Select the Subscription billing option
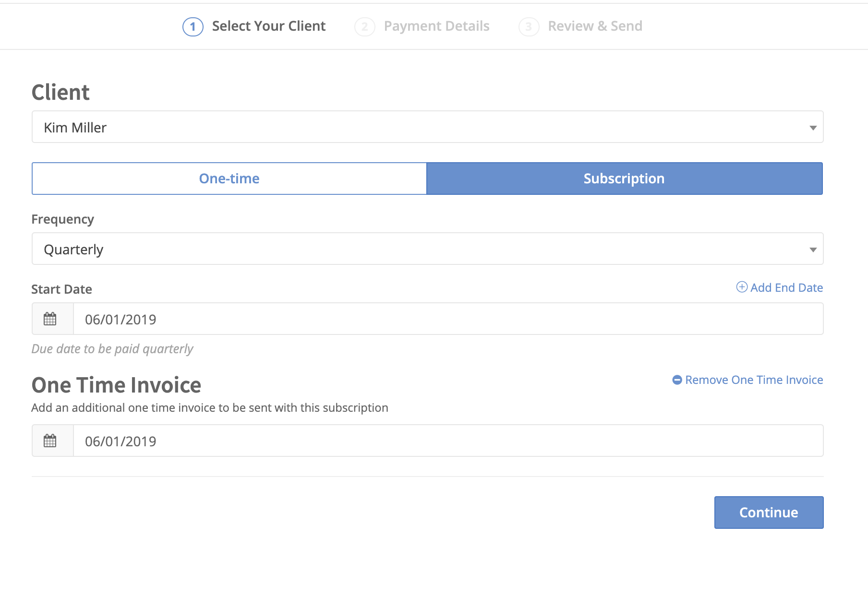The height and width of the screenshot is (596, 868). click(x=624, y=179)
